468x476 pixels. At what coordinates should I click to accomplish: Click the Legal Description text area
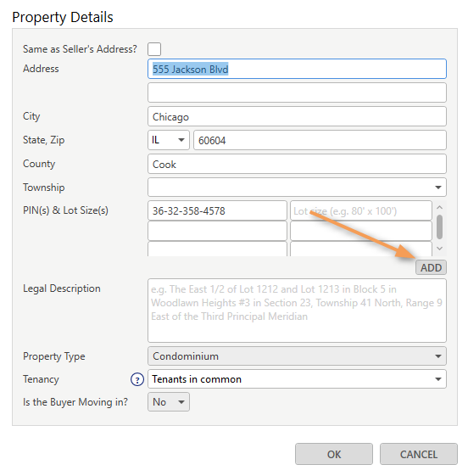coord(297,311)
